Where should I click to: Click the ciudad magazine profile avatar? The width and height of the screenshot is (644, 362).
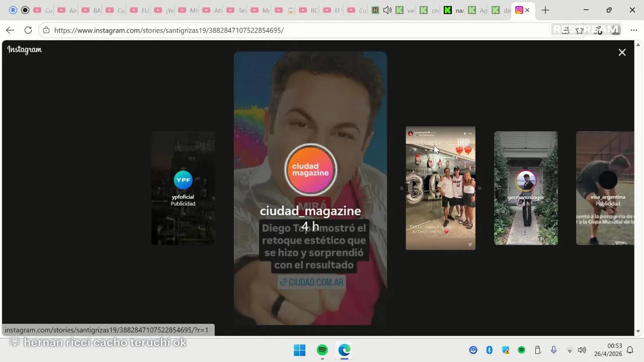click(x=310, y=169)
